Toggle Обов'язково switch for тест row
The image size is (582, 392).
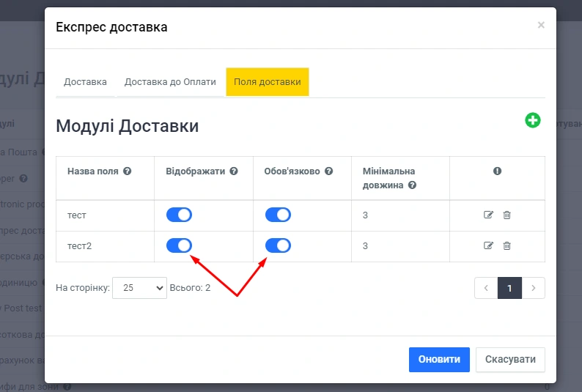click(x=278, y=215)
